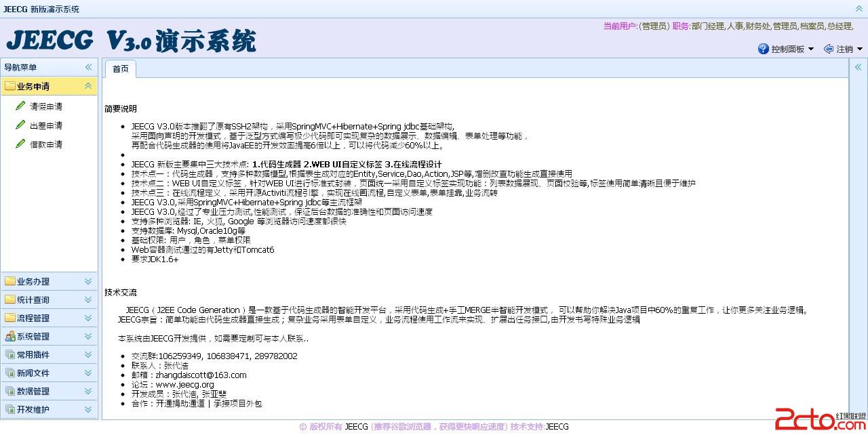Expand the 常用插件 accordion section

pyautogui.click(x=88, y=354)
